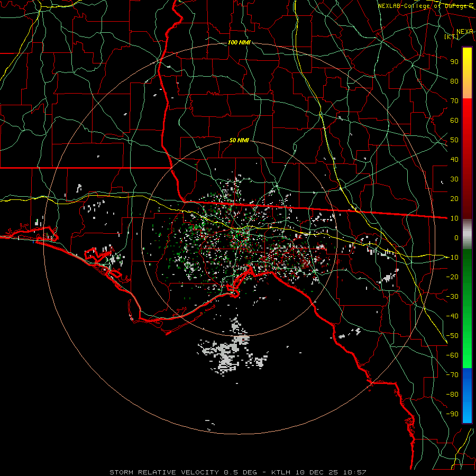Select the -90 value on velocity scale
This screenshot has width=476, height=476.
(x=452, y=414)
